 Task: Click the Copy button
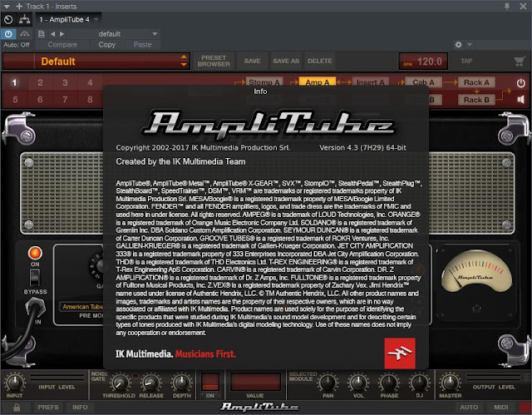(x=107, y=44)
